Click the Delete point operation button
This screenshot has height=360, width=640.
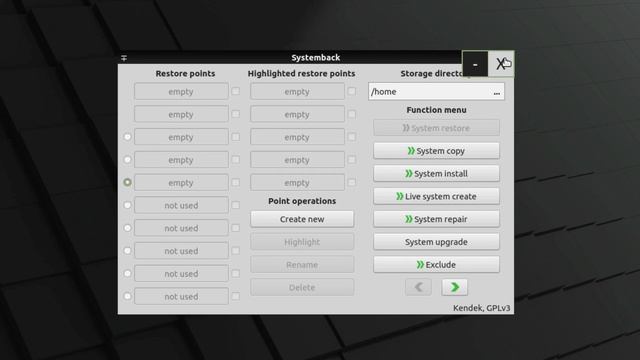[x=302, y=288]
